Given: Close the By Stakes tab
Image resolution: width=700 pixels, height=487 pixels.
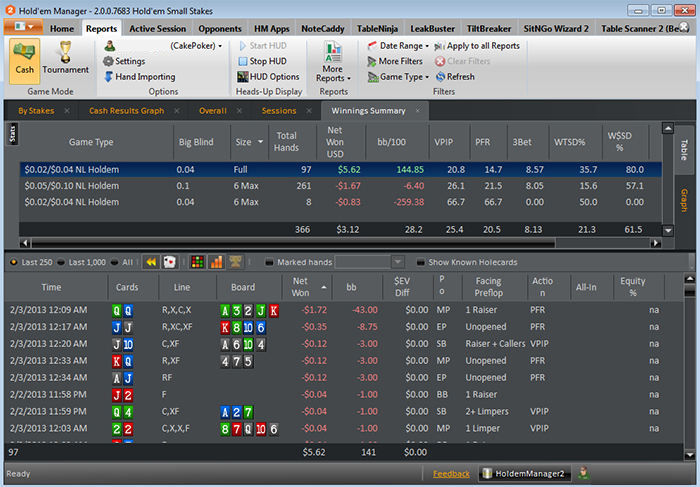Looking at the screenshot, I should click(67, 110).
